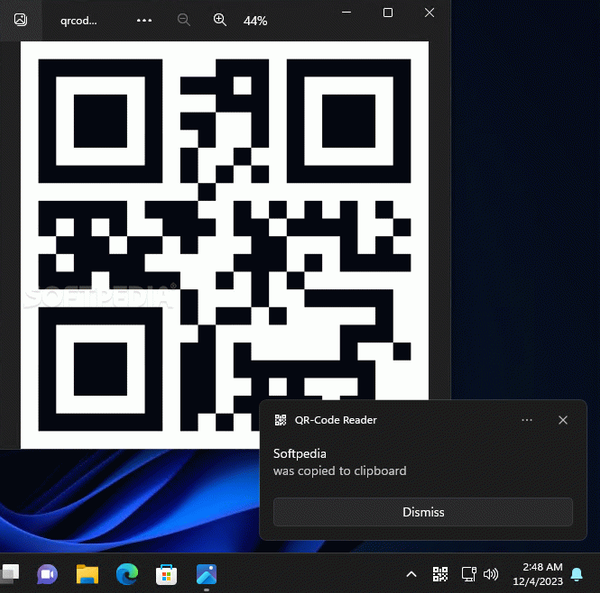Click the Softpedia notification text
This screenshot has width=600, height=593.
[300, 454]
